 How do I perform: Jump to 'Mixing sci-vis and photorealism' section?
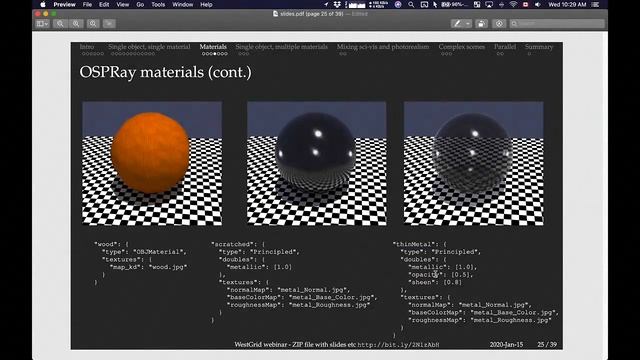click(x=383, y=47)
